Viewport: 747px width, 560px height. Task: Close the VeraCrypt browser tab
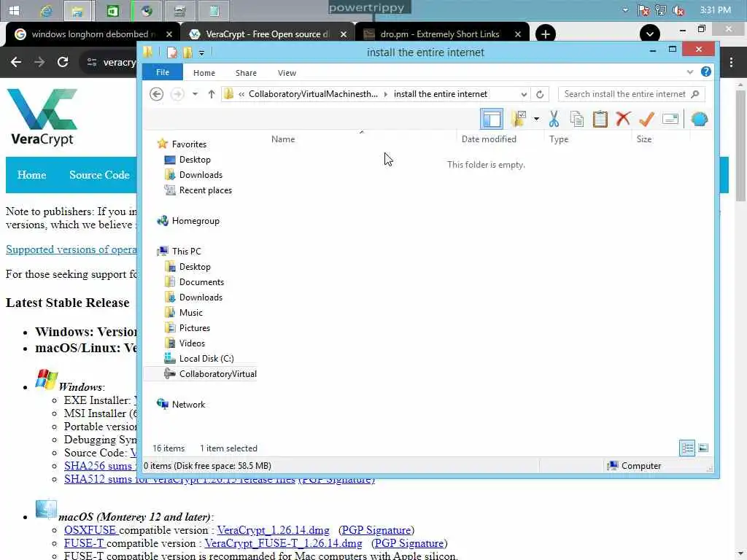click(344, 34)
